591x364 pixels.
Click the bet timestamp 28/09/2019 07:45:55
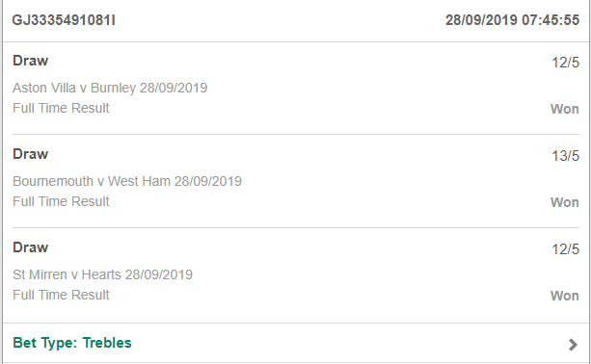point(512,20)
